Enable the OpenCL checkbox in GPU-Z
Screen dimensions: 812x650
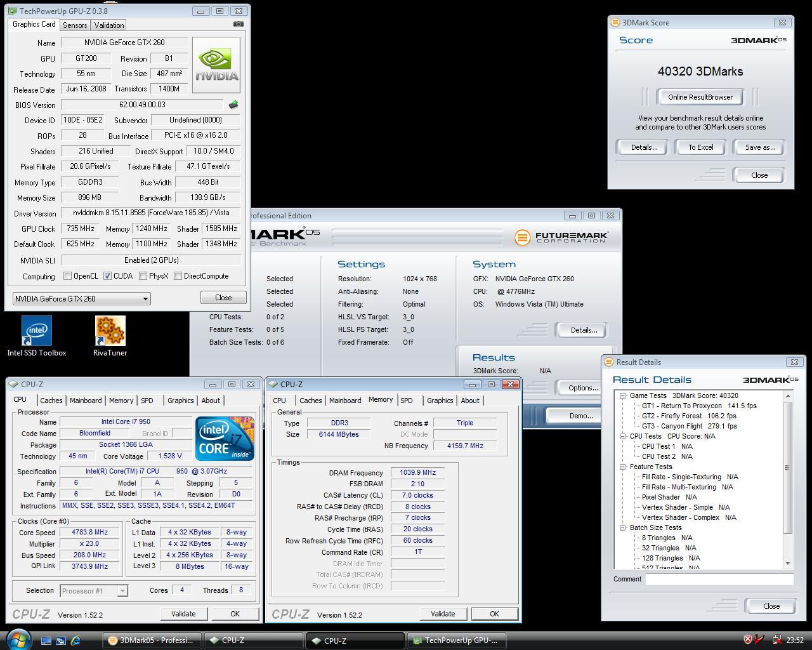(67, 276)
